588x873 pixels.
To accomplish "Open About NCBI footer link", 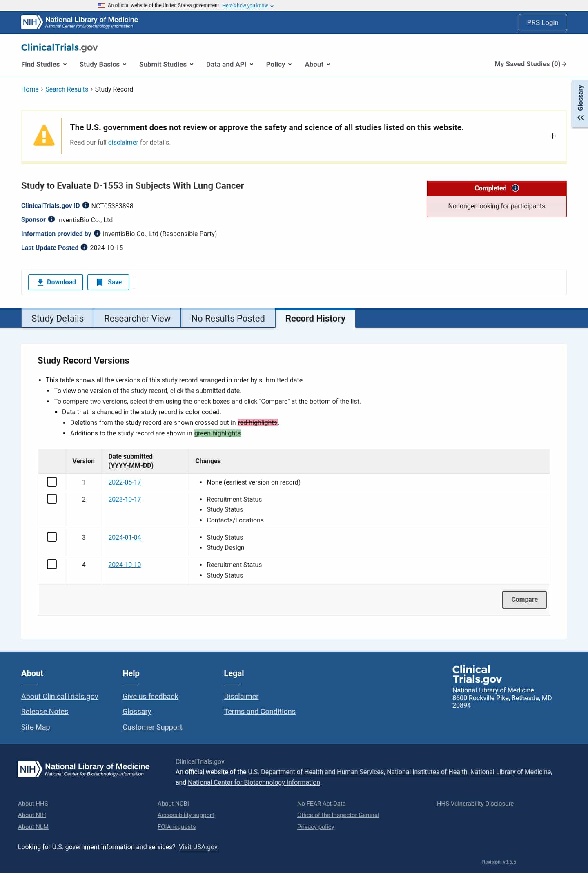I will click(173, 803).
